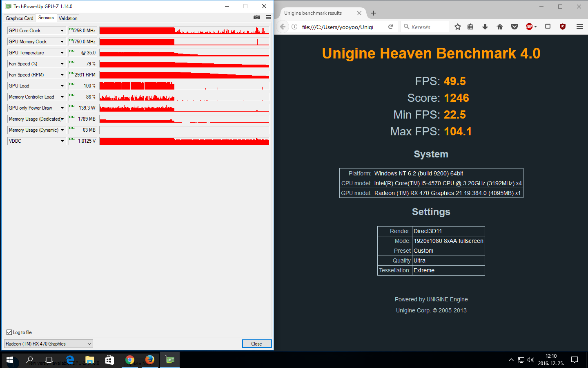Open Firefox downloads arrow
This screenshot has width=588, height=368.
(485, 27)
